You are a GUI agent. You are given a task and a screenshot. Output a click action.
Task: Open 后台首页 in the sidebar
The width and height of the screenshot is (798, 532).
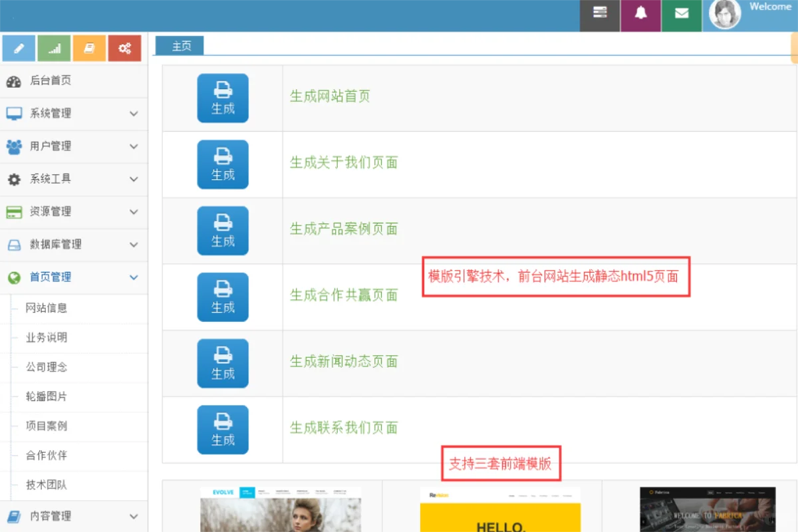point(51,80)
